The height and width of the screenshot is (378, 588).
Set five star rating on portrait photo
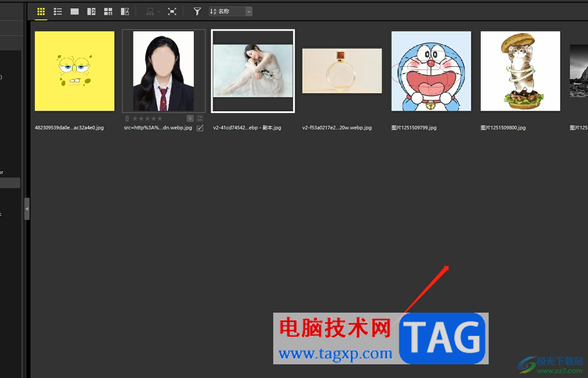pos(160,118)
